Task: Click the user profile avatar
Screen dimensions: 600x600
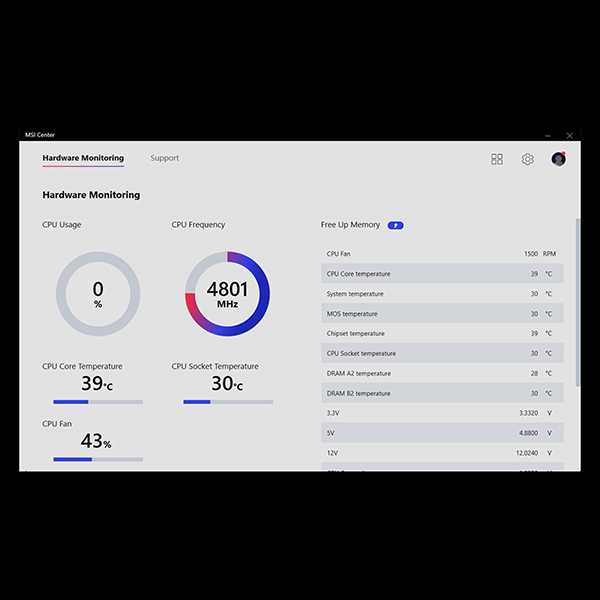Action: 558,159
